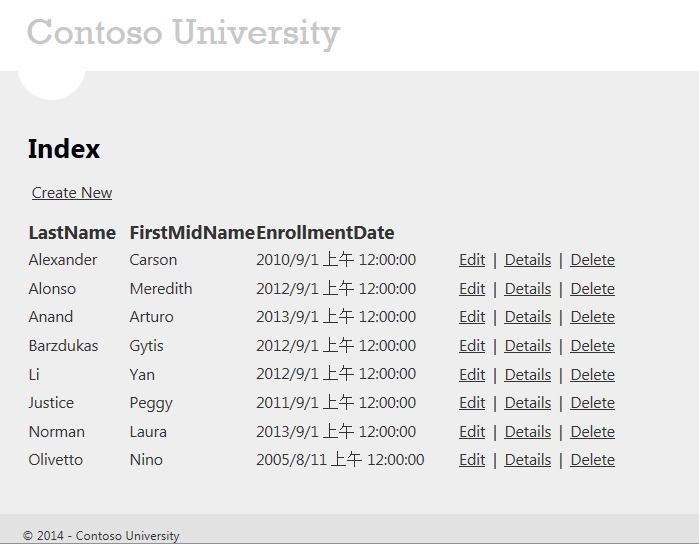699x545 pixels.
Task: Open the Create New link
Action: coord(72,193)
